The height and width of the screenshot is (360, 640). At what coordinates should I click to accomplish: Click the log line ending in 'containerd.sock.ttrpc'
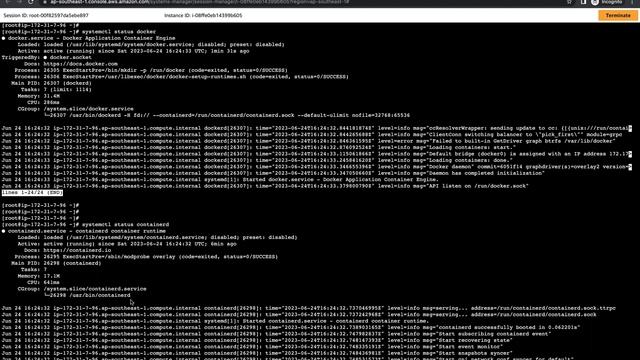coord(309,308)
